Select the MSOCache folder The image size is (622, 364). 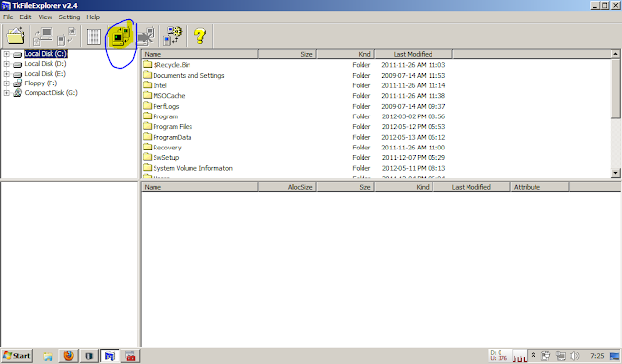pos(169,96)
